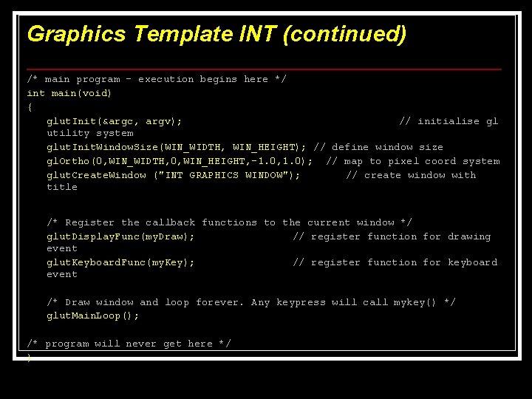
Task: Click the wrapped word 'title'
Action: 62,187
